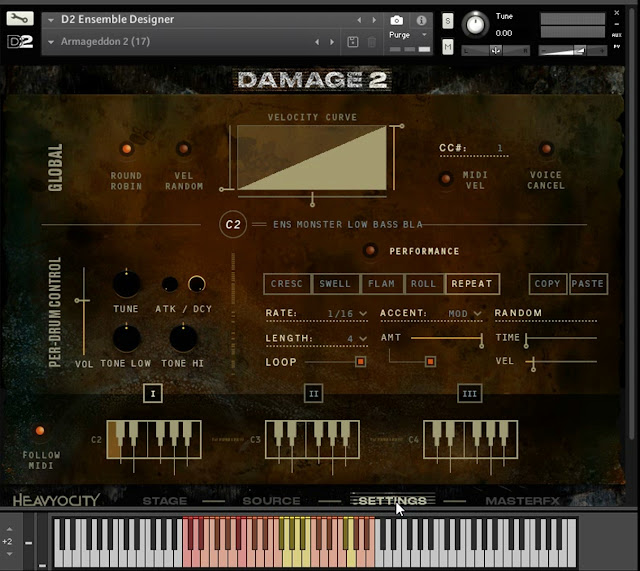Viewport: 640px width, 571px height.
Task: Go to previous instrument arrow
Action: (x=359, y=20)
